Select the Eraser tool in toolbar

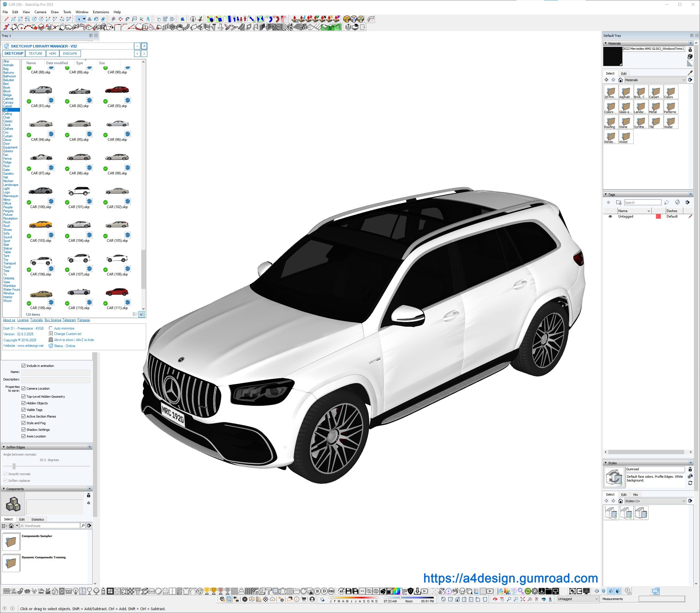(x=103, y=19)
